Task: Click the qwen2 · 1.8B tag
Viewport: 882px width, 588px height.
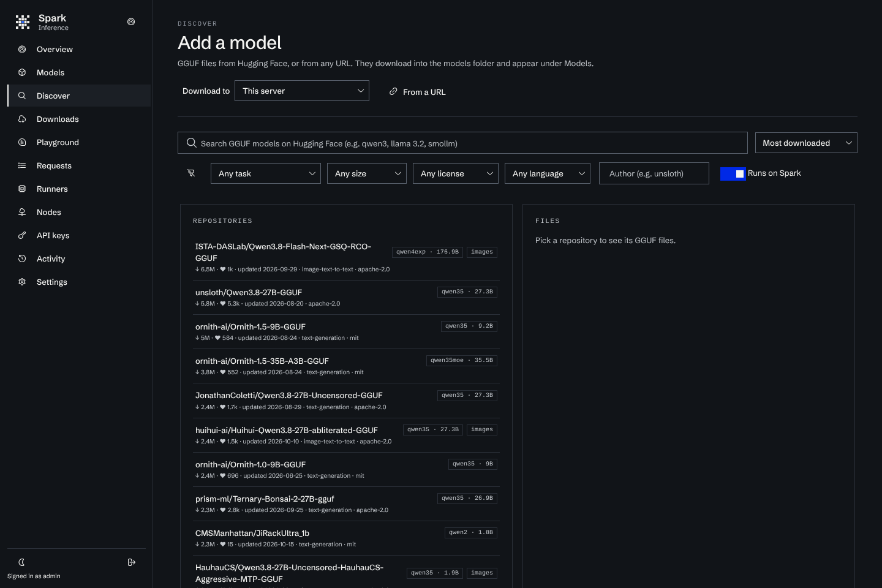Action: click(x=471, y=532)
